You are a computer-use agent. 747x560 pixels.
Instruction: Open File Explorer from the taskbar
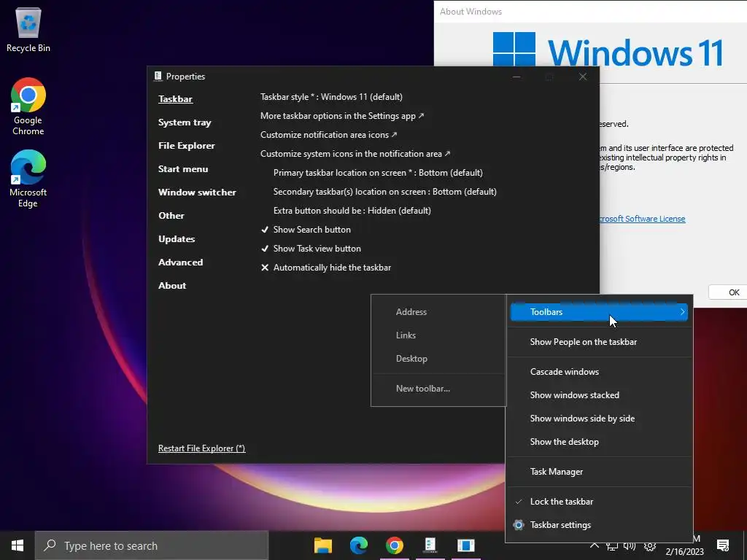point(323,545)
